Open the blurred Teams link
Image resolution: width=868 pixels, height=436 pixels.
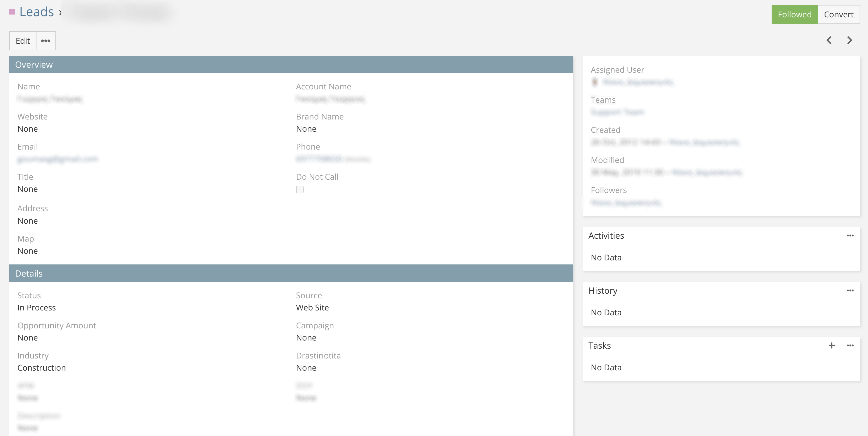click(x=617, y=112)
